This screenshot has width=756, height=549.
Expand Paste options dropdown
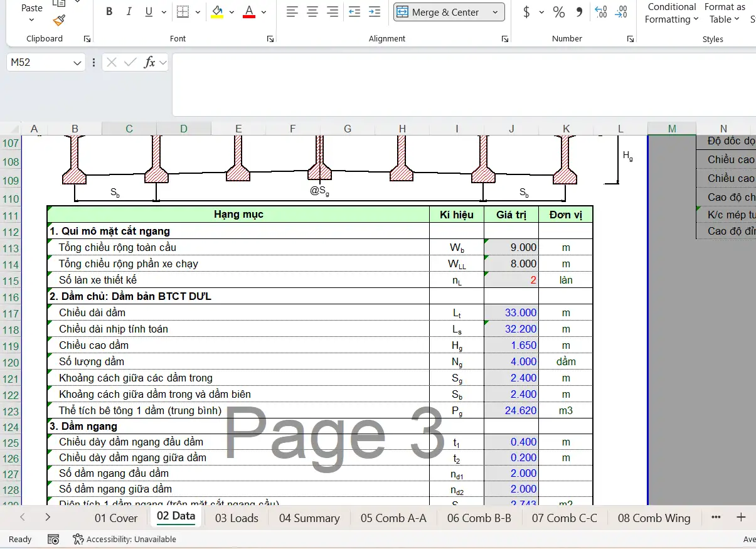pyautogui.click(x=31, y=20)
